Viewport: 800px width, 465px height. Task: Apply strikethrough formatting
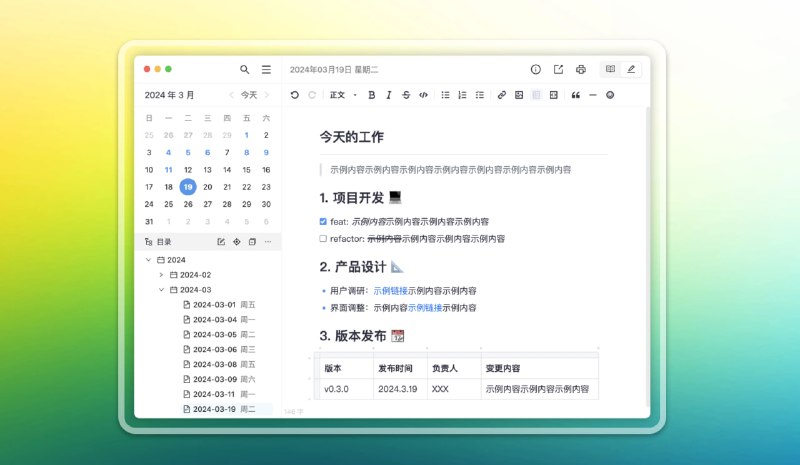click(405, 95)
